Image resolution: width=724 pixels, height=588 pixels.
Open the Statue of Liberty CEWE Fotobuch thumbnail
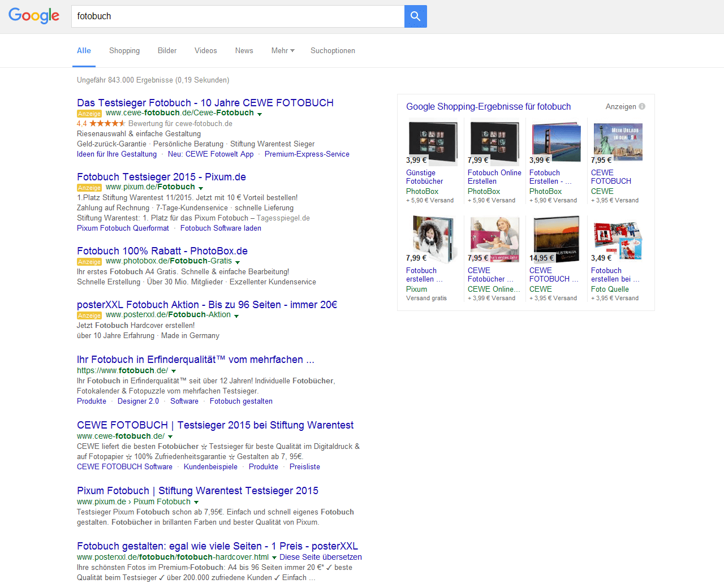point(618,142)
